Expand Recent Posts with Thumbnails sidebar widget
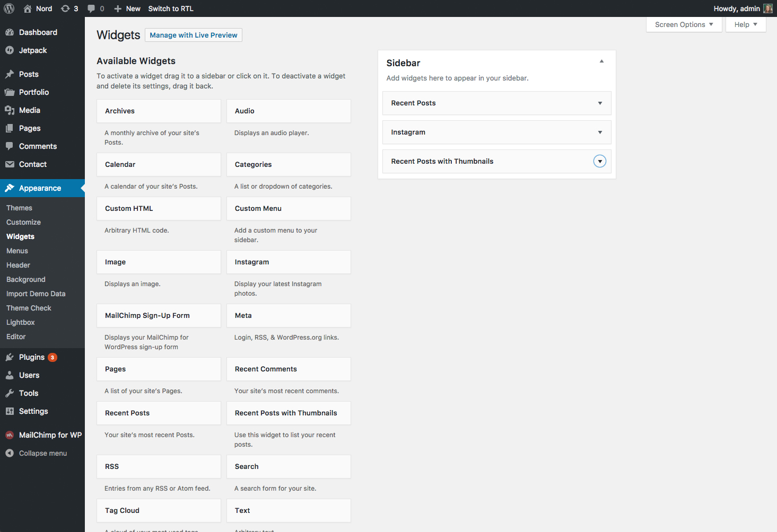The height and width of the screenshot is (532, 777). click(x=600, y=162)
